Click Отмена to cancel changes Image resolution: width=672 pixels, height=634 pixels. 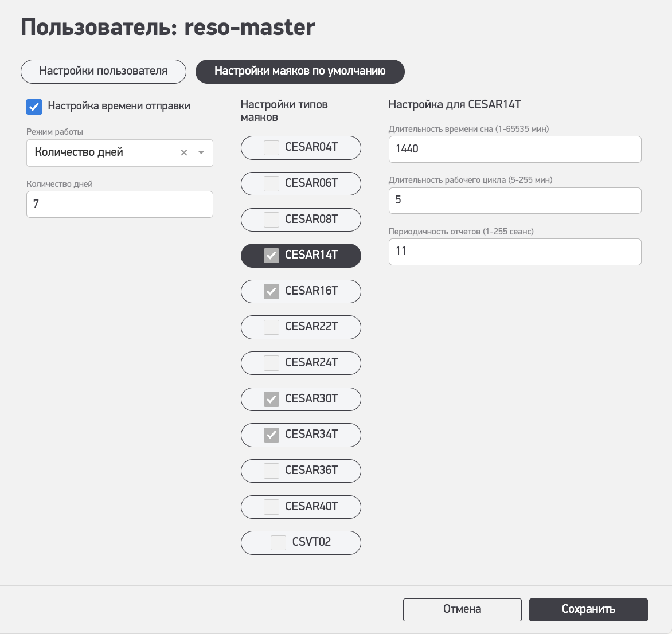[x=462, y=610]
